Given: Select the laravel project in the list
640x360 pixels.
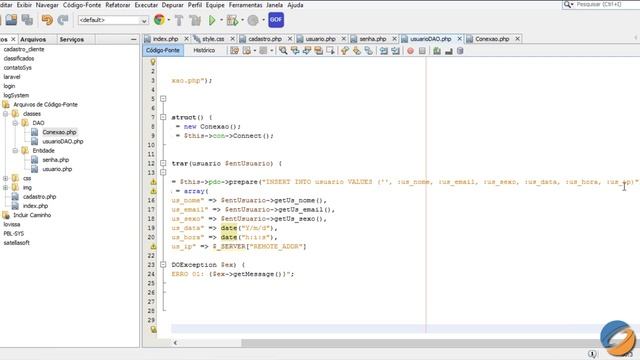Looking at the screenshot, I should (x=12, y=77).
